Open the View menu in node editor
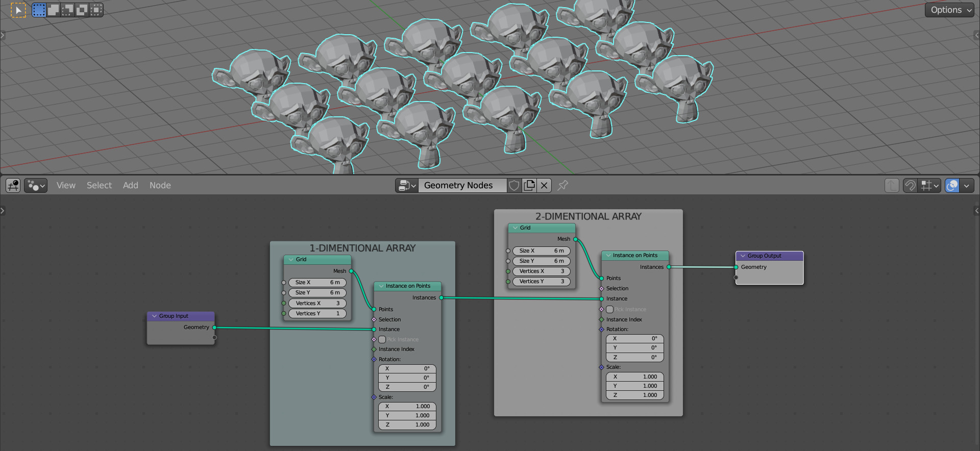 [66, 185]
